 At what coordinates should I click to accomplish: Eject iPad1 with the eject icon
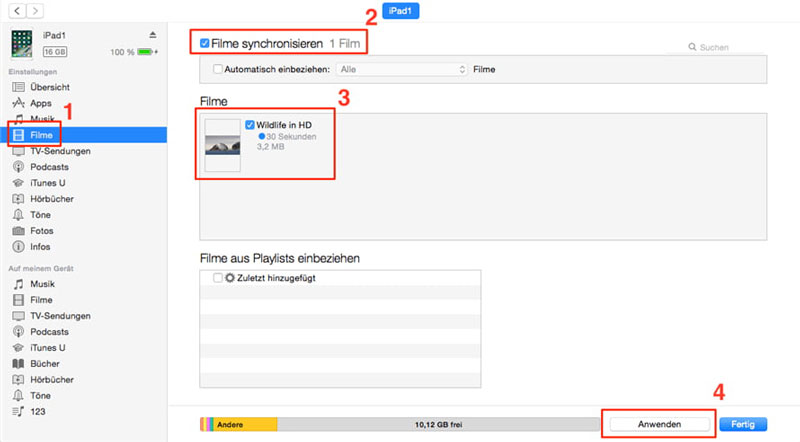coord(153,35)
